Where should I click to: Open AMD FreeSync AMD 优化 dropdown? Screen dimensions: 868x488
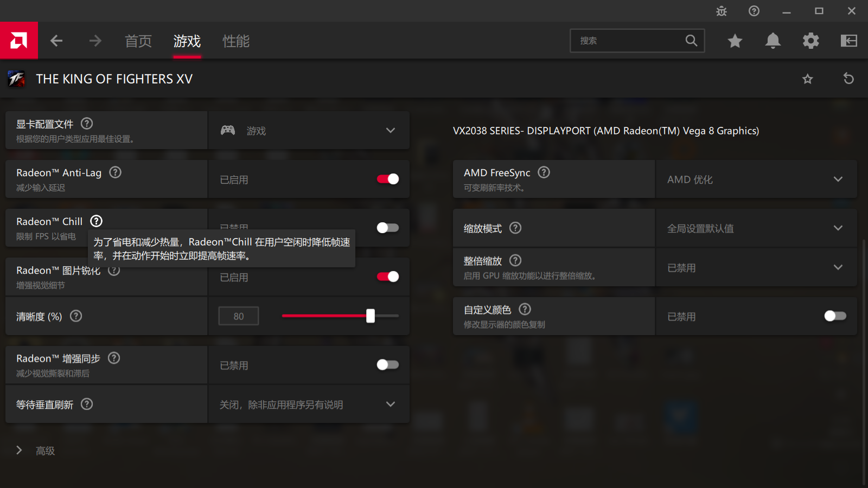coord(757,179)
